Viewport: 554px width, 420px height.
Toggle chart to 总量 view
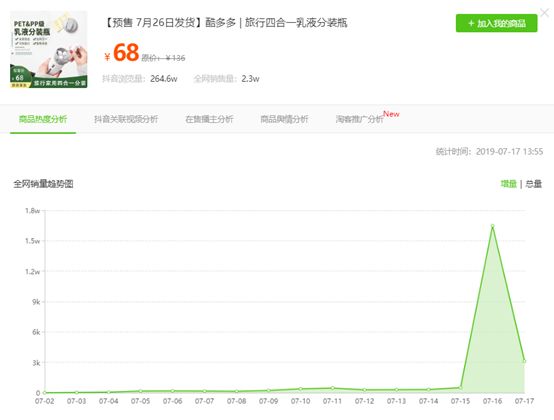534,184
